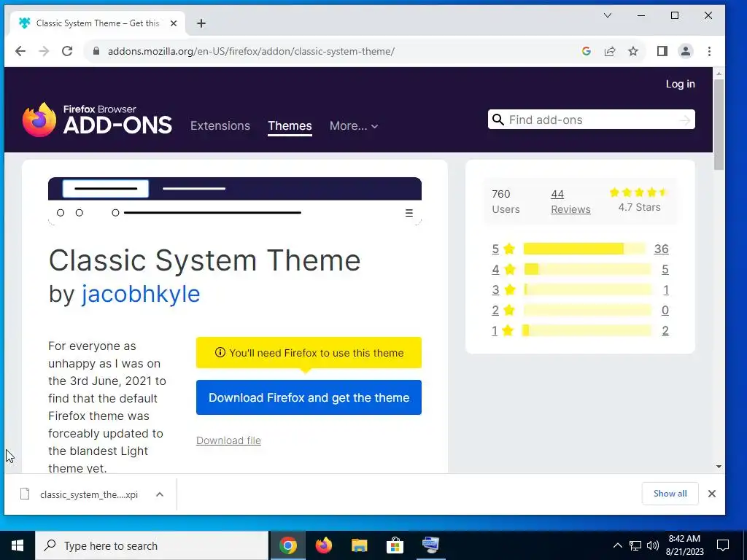The width and height of the screenshot is (747, 560).
Task: Click Download Firefox and get the theme
Action: [309, 397]
